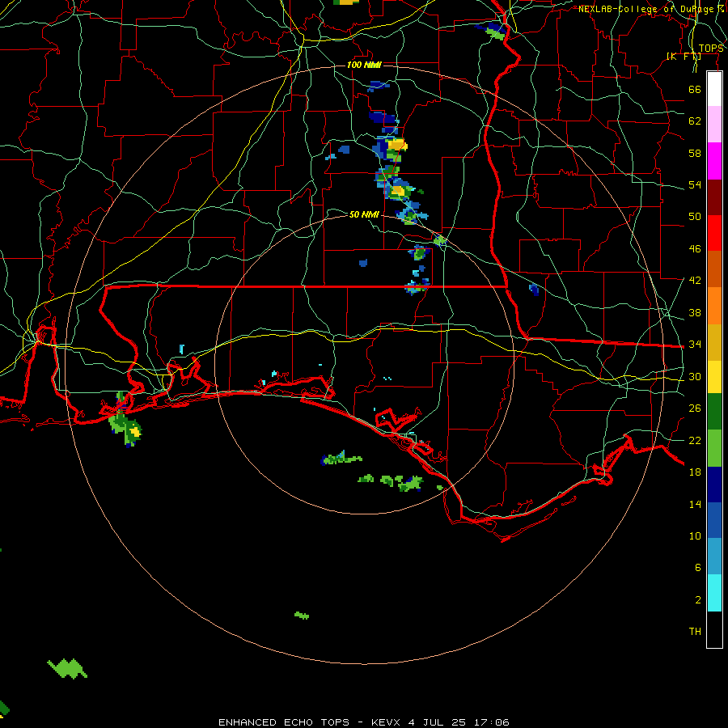Viewport: 728px width, 728px height.
Task: Click the '4 JUL 25' date stamp
Action: (x=438, y=722)
